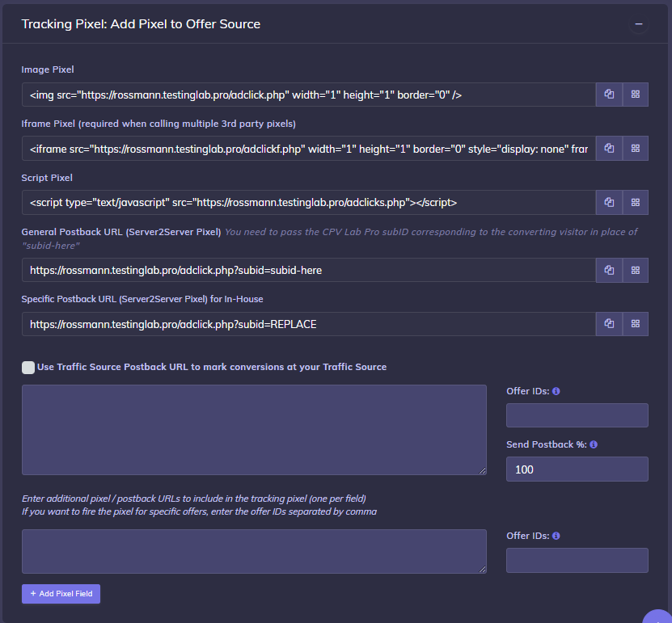Click the Add Pixel Field button
The width and height of the screenshot is (672, 623).
click(61, 594)
